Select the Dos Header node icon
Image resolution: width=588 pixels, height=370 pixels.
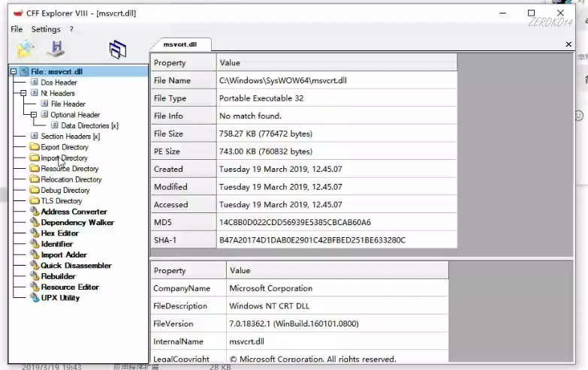coord(35,82)
